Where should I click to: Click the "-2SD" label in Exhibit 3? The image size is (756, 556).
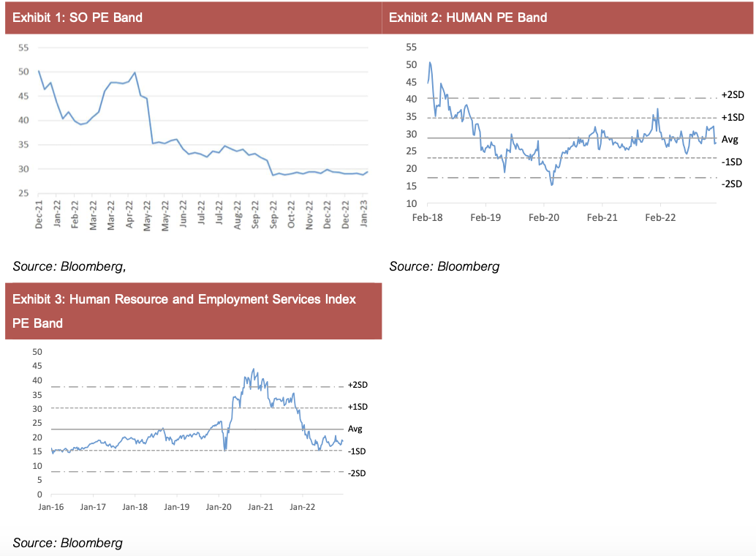[x=357, y=473]
